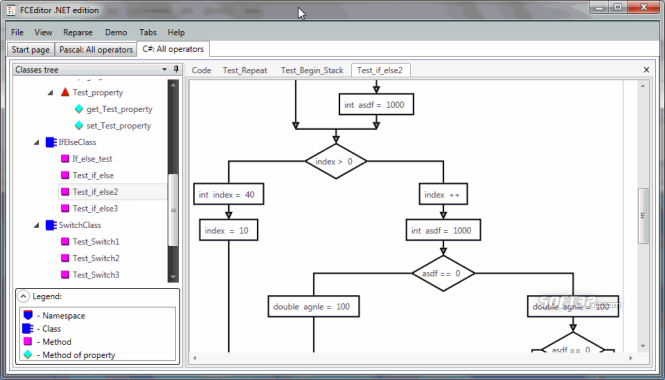Click the FCEditor app icon in title bar
Image resolution: width=665 pixels, height=380 pixels.
11,10
